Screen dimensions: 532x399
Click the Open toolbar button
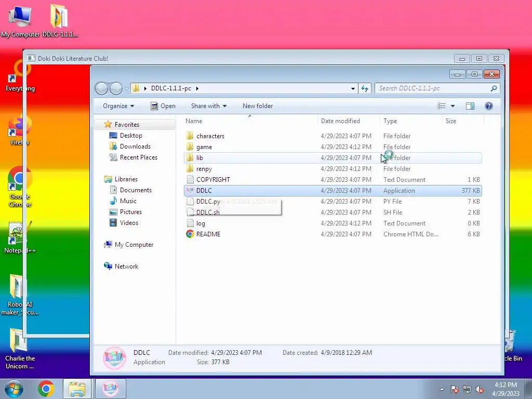163,106
